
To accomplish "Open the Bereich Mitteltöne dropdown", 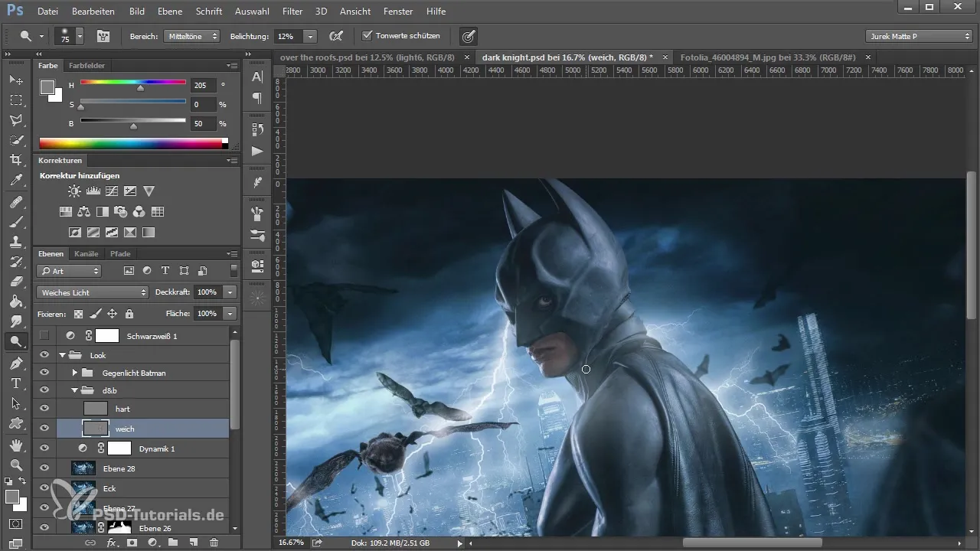I will (x=191, y=36).
